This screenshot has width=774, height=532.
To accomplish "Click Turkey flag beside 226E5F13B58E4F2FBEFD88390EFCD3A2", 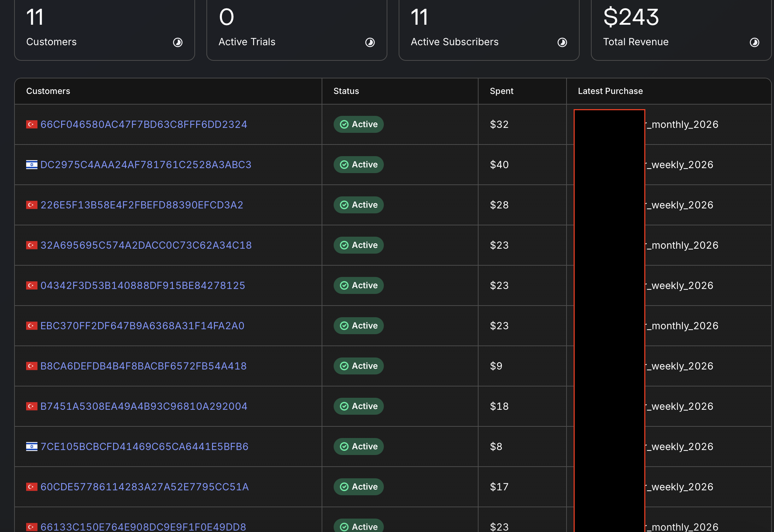I will coord(32,205).
